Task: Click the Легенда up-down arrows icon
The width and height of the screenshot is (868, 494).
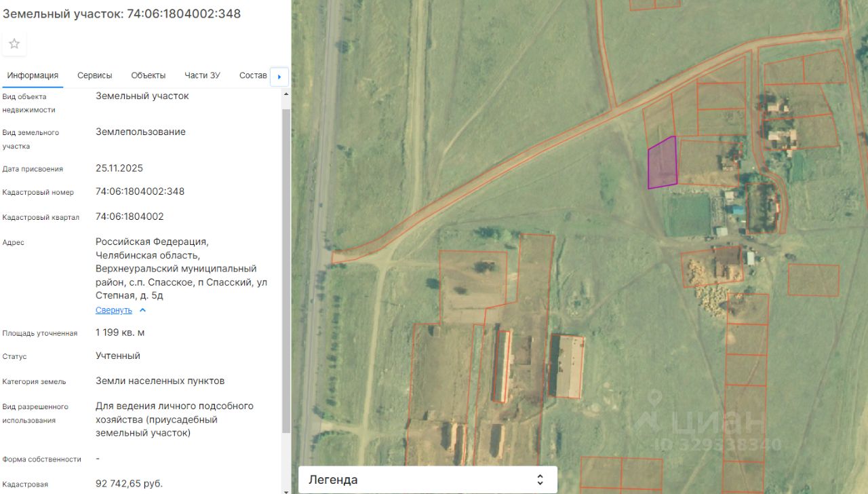Action: click(x=540, y=480)
